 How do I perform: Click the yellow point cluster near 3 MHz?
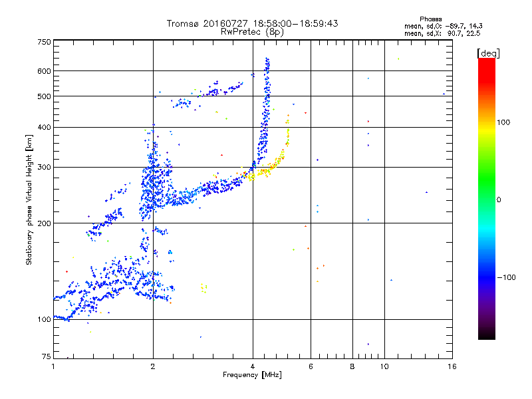pos(203,288)
